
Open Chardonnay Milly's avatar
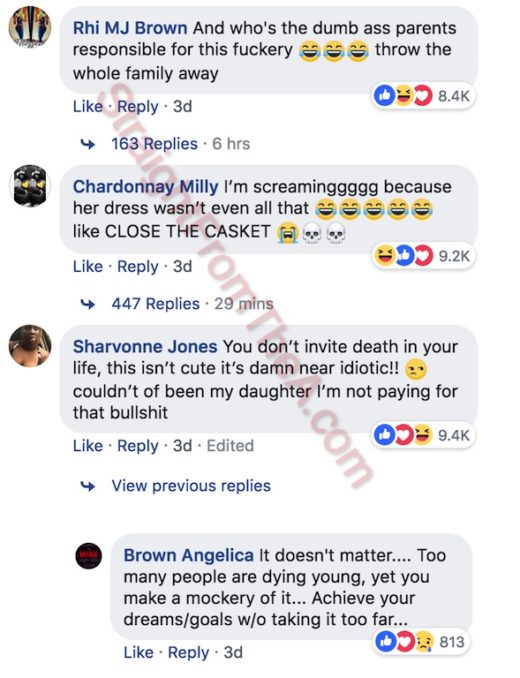(30, 186)
